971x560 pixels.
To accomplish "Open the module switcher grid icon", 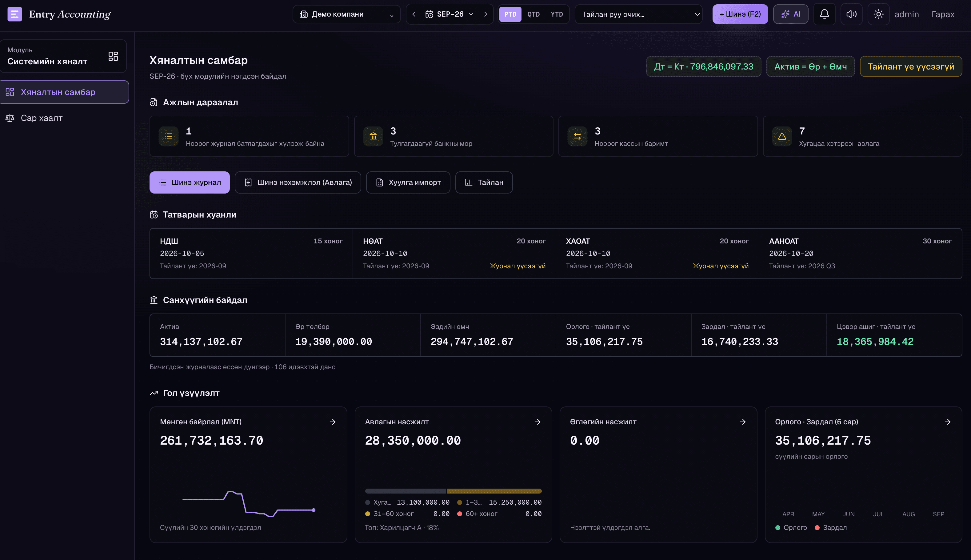I will 113,56.
